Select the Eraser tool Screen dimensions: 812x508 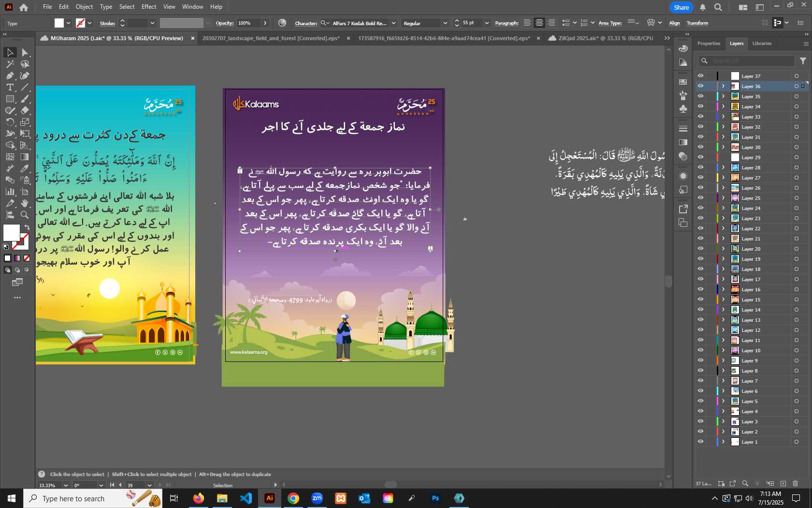coord(25,110)
